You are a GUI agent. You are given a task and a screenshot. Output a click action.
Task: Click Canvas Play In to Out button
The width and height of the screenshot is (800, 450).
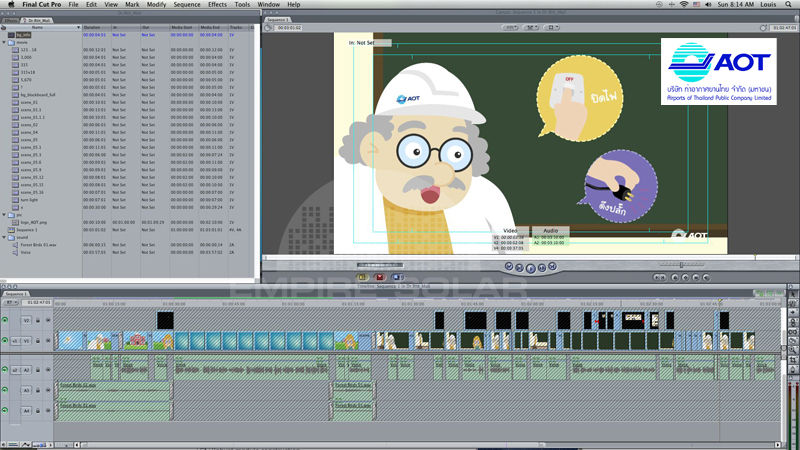(x=519, y=268)
